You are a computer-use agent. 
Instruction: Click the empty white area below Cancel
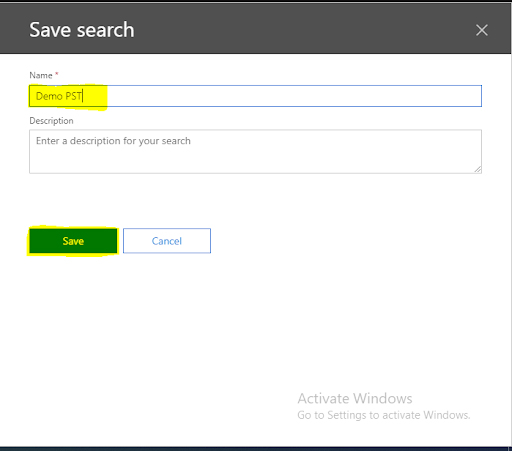[167, 317]
